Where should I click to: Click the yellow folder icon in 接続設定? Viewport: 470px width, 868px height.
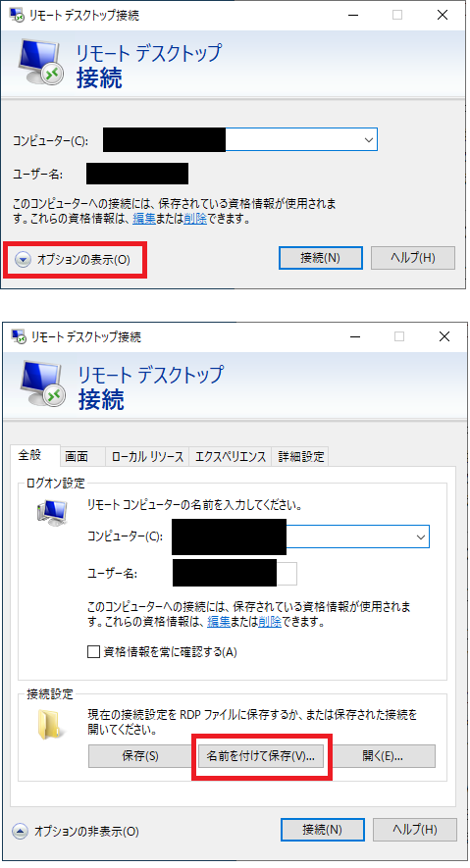pos(52,725)
